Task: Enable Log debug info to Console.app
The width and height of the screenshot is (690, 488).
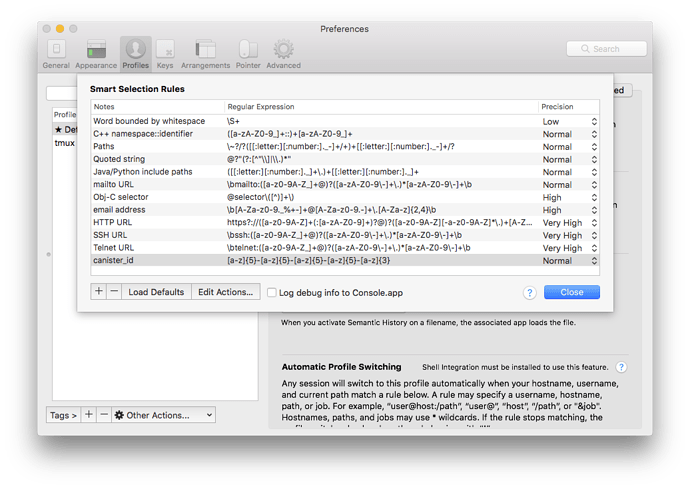Action: 272,293
